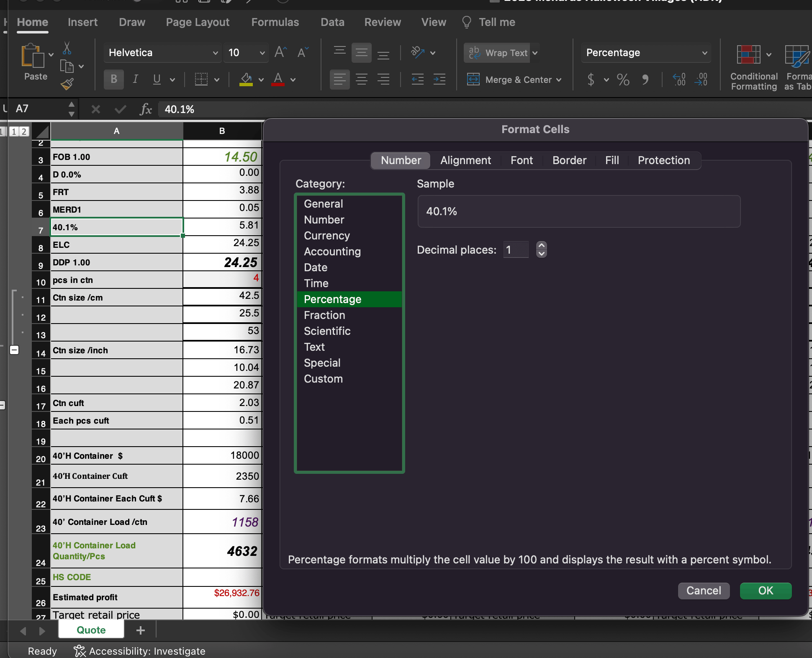This screenshot has height=658, width=812.
Task: Open the font size 10 dropdown
Action: click(x=262, y=53)
